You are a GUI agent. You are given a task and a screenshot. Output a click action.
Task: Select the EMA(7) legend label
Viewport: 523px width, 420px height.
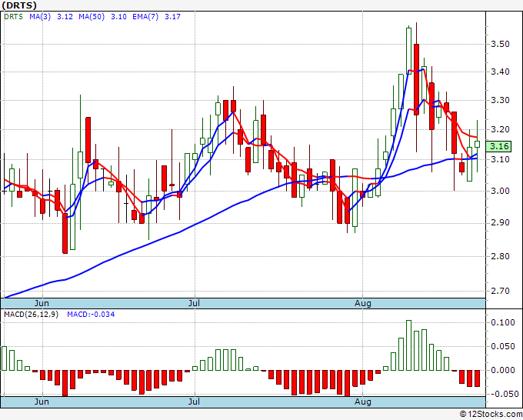[145, 17]
